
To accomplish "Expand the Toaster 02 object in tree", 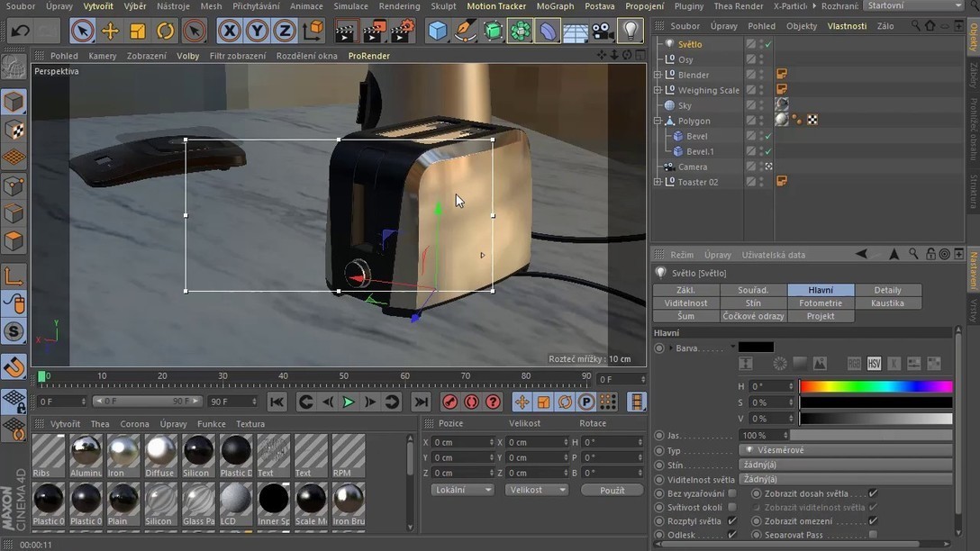I will (658, 182).
